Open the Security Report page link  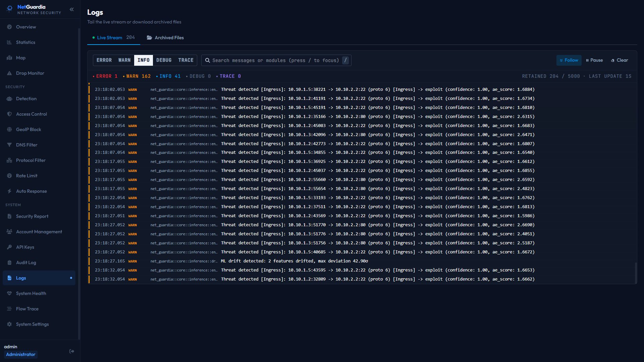[39, 216]
